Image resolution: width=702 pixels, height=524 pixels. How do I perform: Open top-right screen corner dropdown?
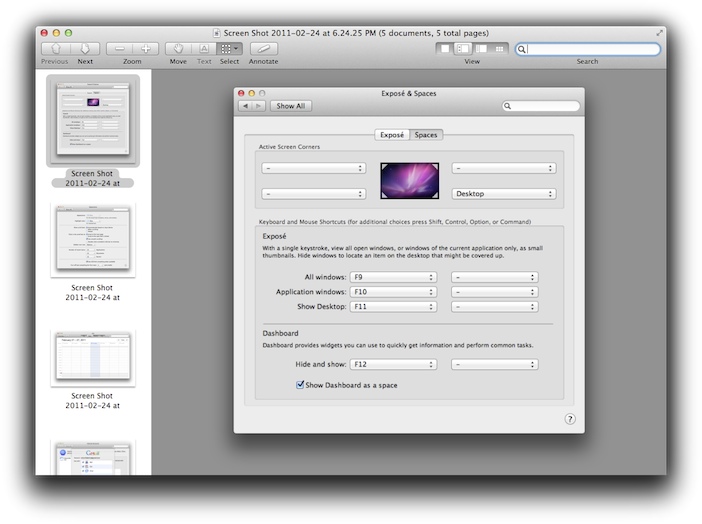504,168
